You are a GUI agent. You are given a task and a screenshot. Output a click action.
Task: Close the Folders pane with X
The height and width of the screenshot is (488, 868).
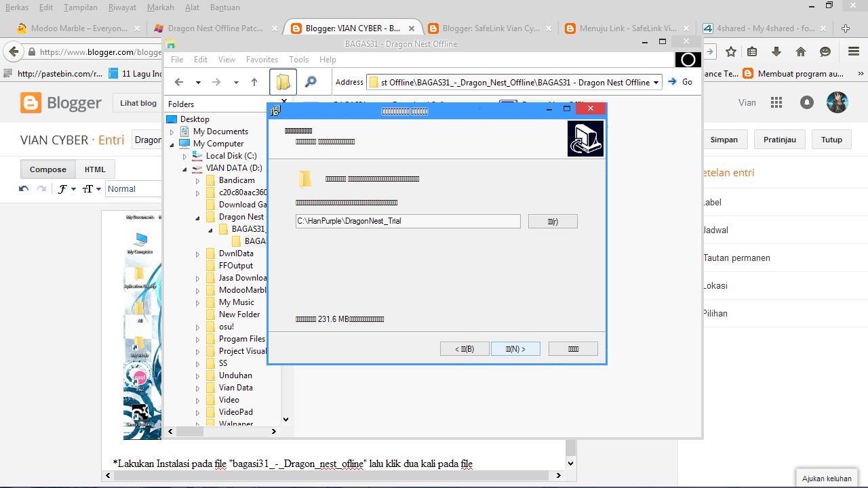pyautogui.click(x=284, y=101)
